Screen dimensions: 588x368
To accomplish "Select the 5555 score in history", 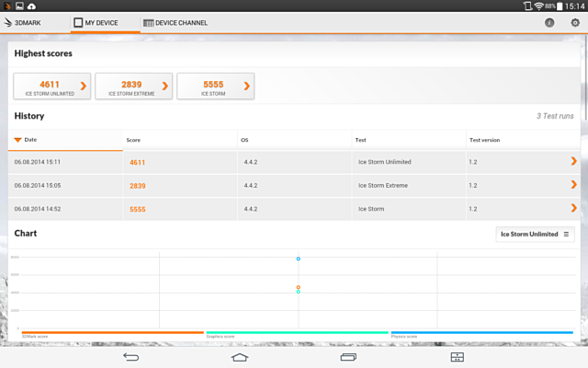I will [x=138, y=209].
